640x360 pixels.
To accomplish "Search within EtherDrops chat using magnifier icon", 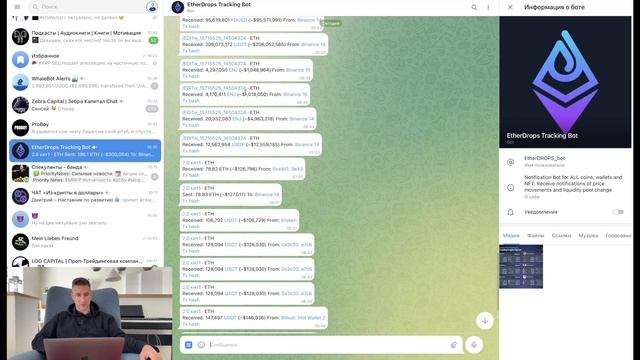I will coord(474,7).
